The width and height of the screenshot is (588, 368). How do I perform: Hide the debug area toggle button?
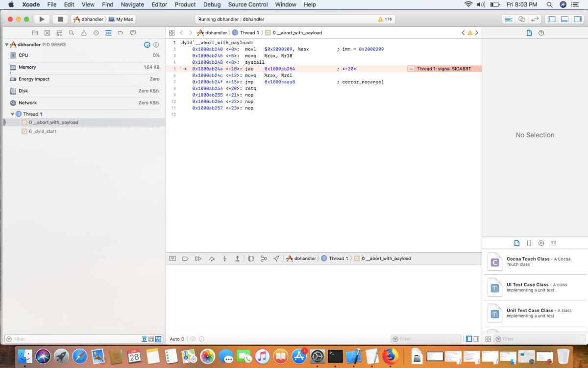pos(172,259)
